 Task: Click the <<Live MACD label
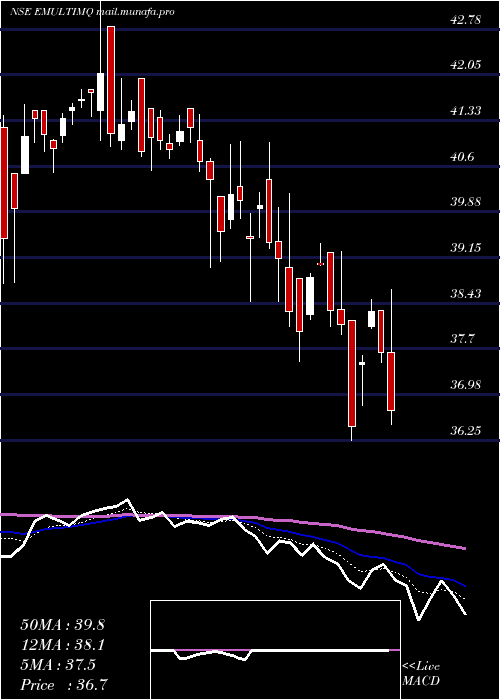click(421, 674)
